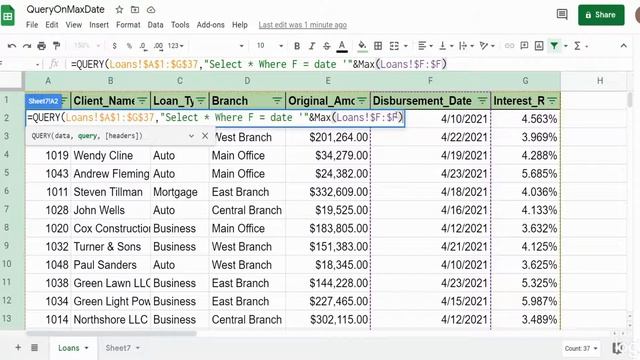Open the View menu
The width and height of the screenshot is (640, 360).
[74, 25]
